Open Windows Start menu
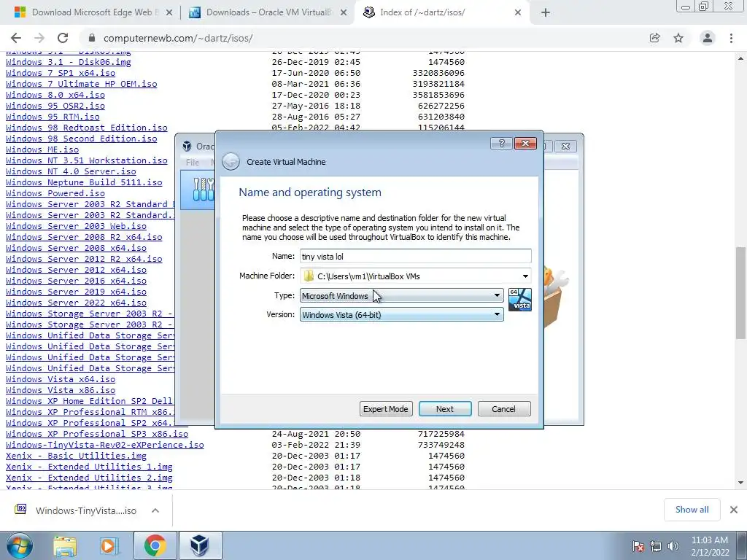The width and height of the screenshot is (747, 560). (x=19, y=545)
